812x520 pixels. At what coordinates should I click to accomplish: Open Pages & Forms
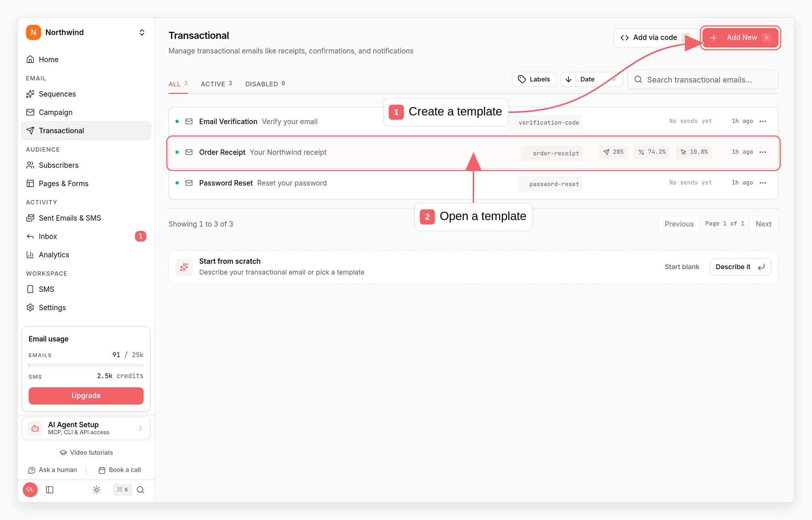point(86,183)
